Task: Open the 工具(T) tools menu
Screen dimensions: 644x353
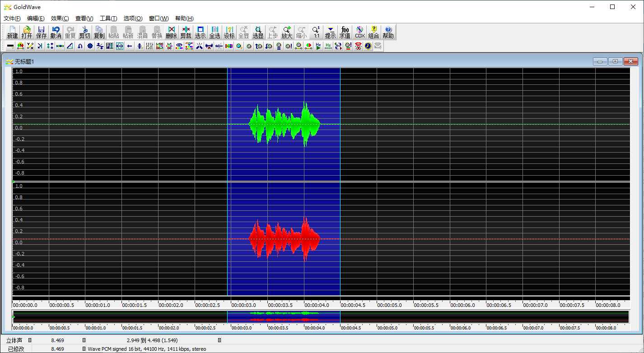Action: pos(108,19)
